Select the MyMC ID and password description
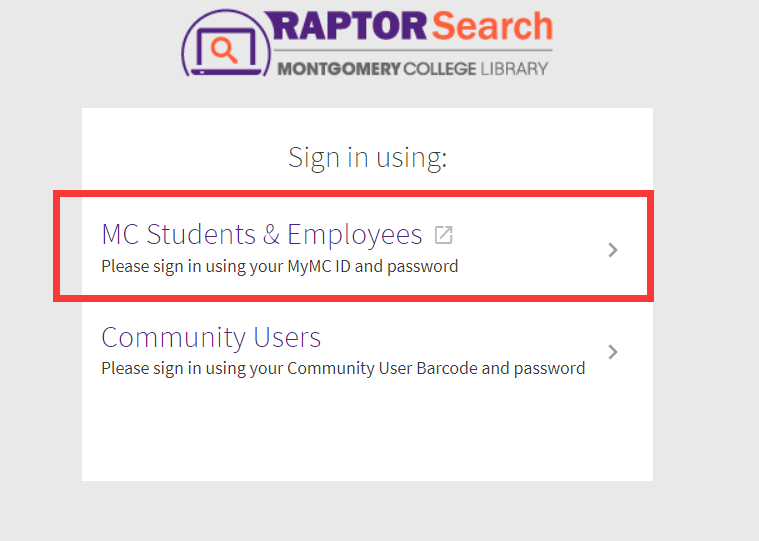The image size is (759, 541). click(x=279, y=267)
